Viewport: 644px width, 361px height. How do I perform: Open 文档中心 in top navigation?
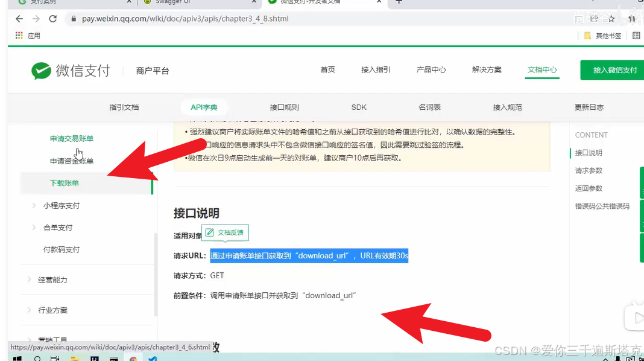(x=542, y=69)
